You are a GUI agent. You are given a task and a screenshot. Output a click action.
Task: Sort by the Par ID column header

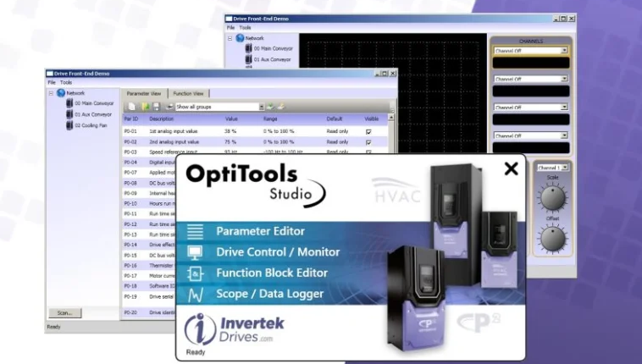coord(131,119)
